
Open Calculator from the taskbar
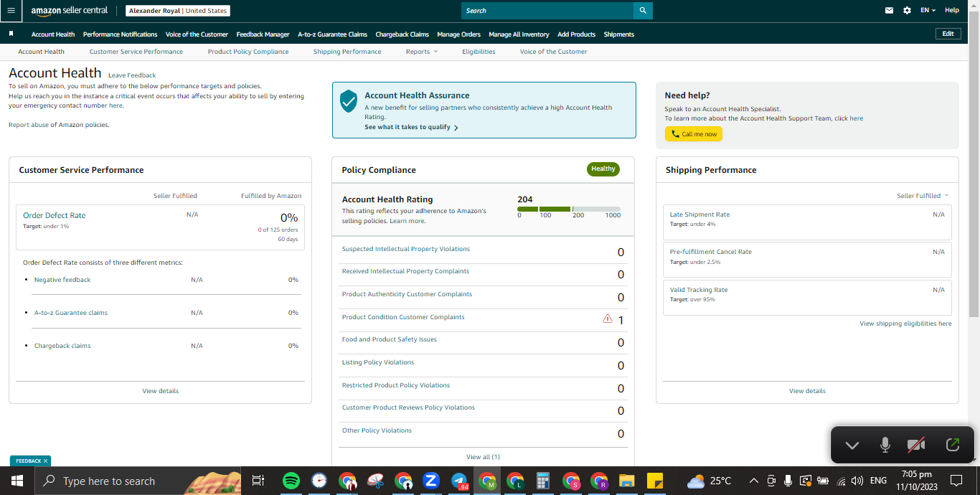pyautogui.click(x=543, y=481)
